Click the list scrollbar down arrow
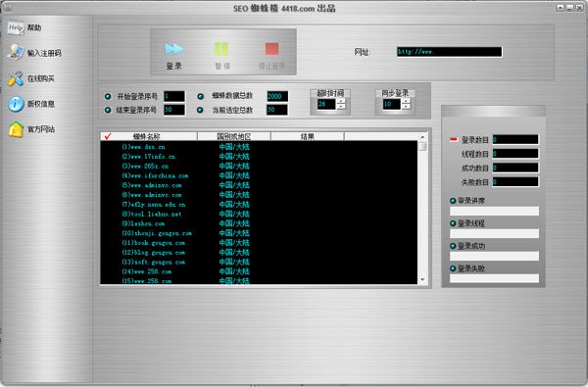The width and height of the screenshot is (588, 387). click(422, 280)
